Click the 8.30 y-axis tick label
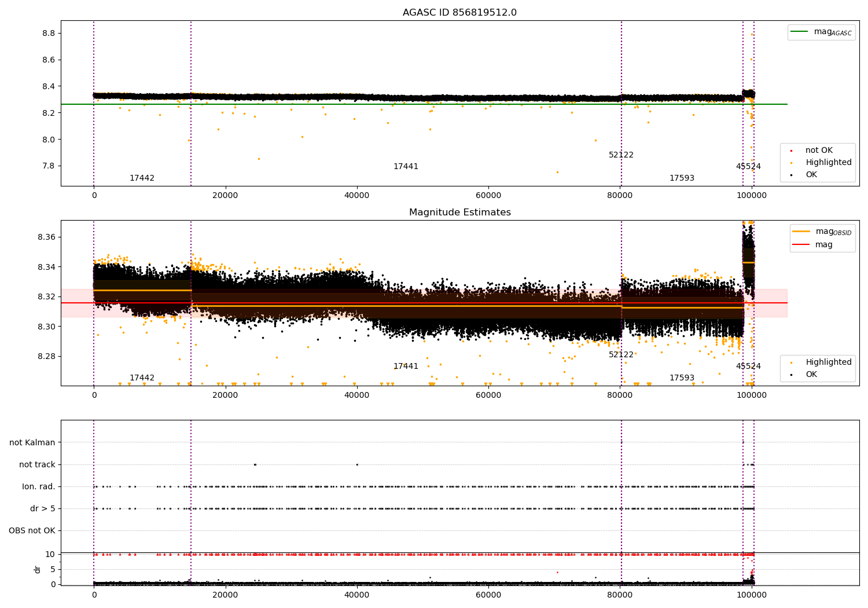 [46, 327]
